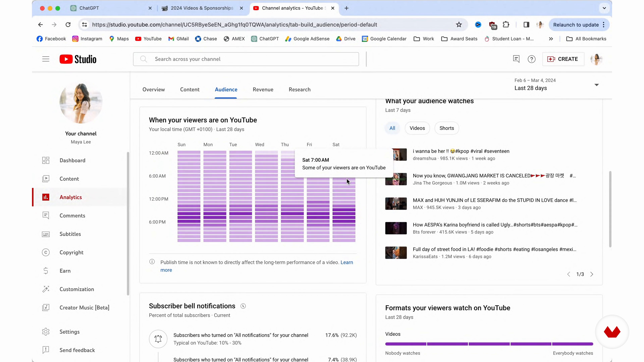The width and height of the screenshot is (644, 362).
Task: Reload the page
Action: [x=68, y=24]
